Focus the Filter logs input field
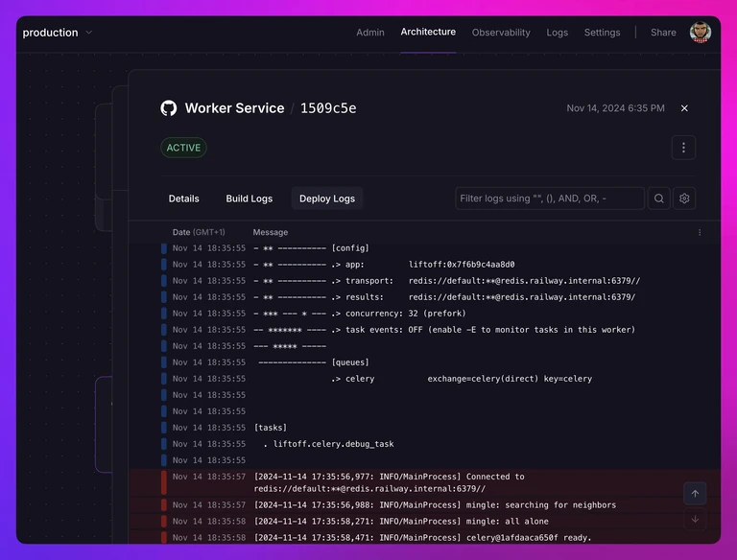 (x=550, y=198)
